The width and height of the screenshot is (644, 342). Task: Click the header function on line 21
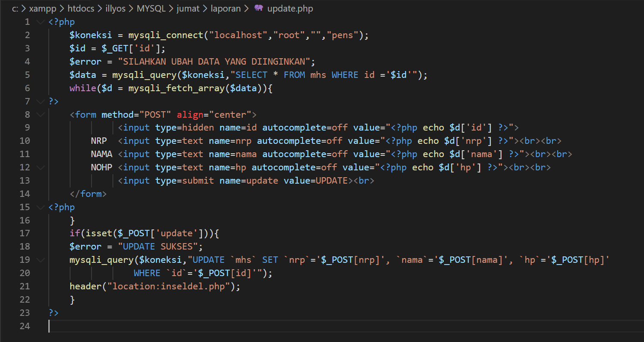point(85,286)
